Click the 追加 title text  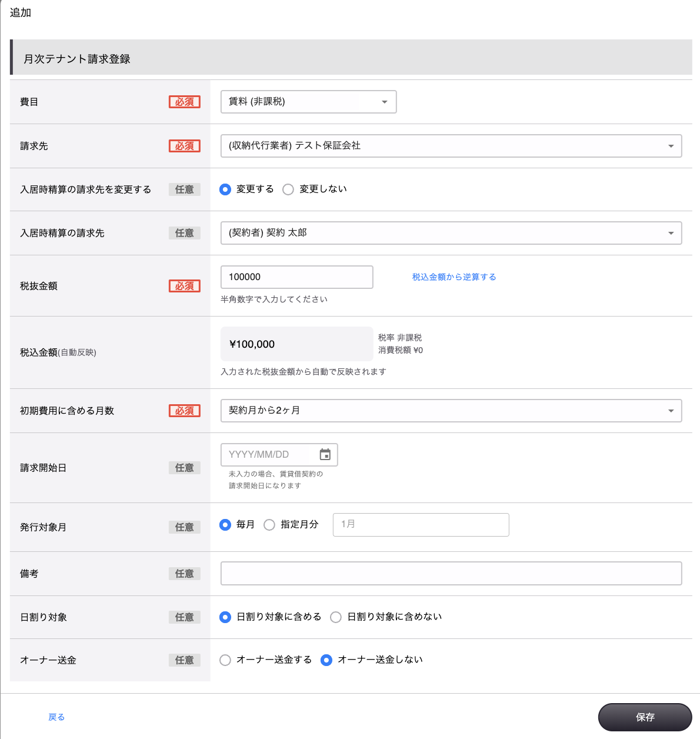click(21, 12)
